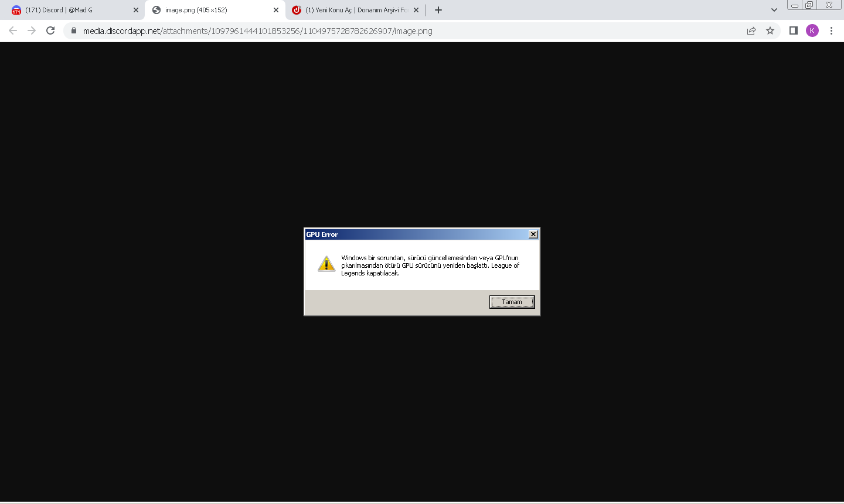This screenshot has height=504, width=844.
Task: Reload the current page
Action: (x=50, y=30)
